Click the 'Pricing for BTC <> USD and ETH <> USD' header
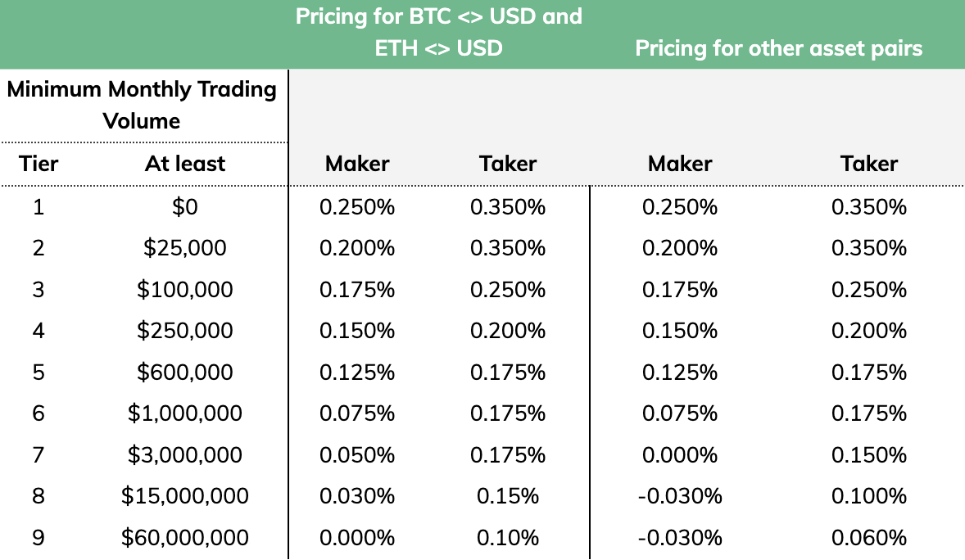Screen dimensions: 965x560 pos(439,32)
